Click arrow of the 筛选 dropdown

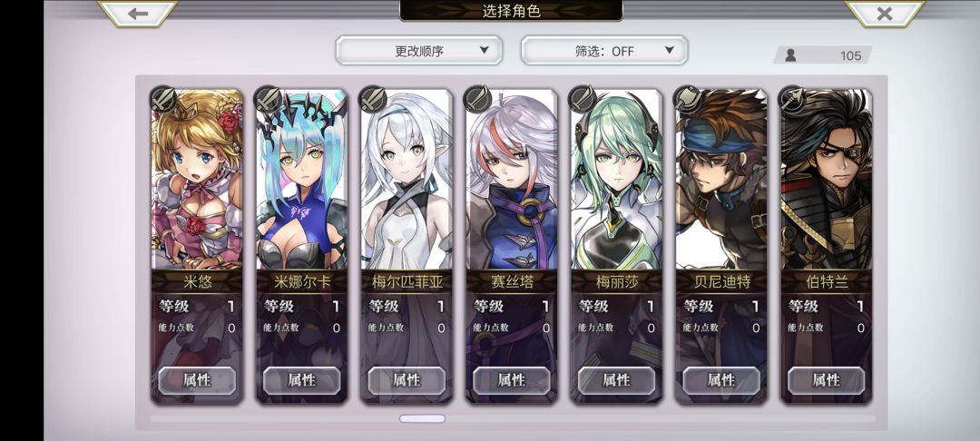click(x=669, y=50)
